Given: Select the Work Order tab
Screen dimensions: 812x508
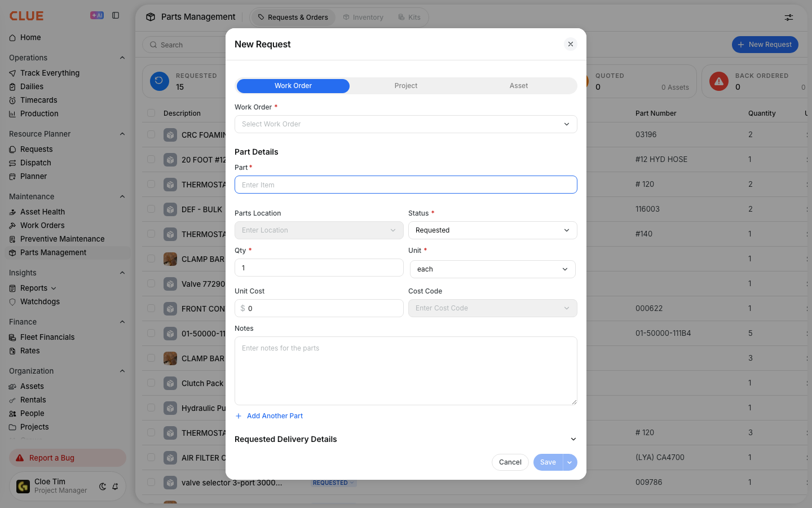Looking at the screenshot, I should click(x=293, y=86).
